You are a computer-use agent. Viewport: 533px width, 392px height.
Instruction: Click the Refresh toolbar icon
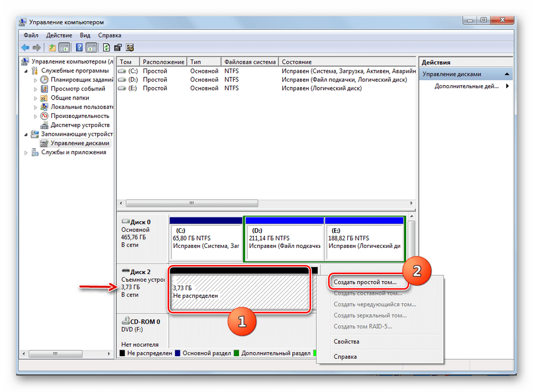pos(107,48)
